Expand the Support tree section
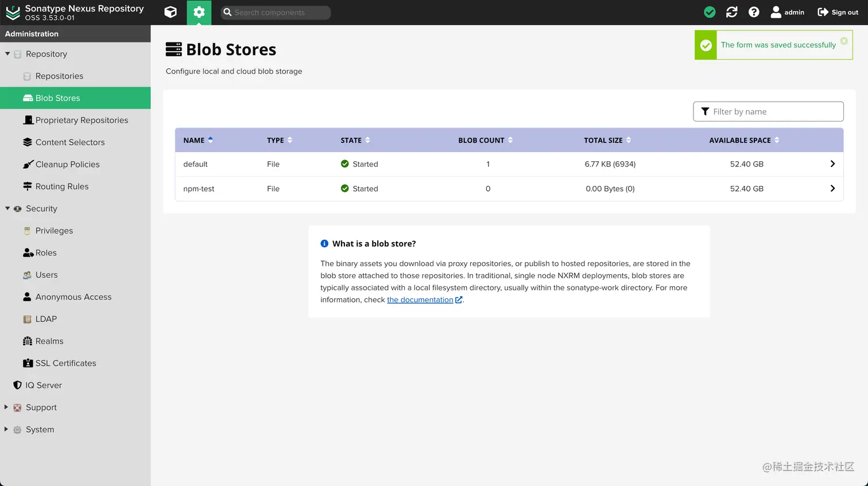This screenshot has width=868, height=486. [6, 407]
